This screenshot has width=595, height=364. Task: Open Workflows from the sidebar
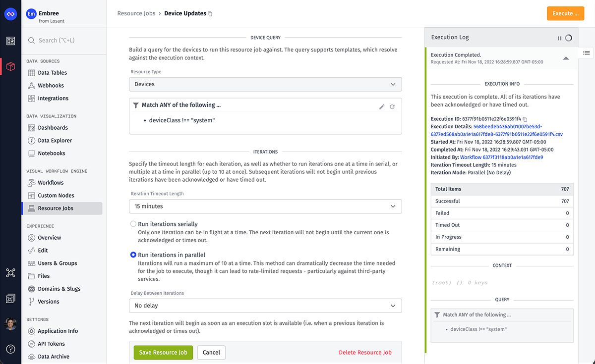tap(51, 182)
